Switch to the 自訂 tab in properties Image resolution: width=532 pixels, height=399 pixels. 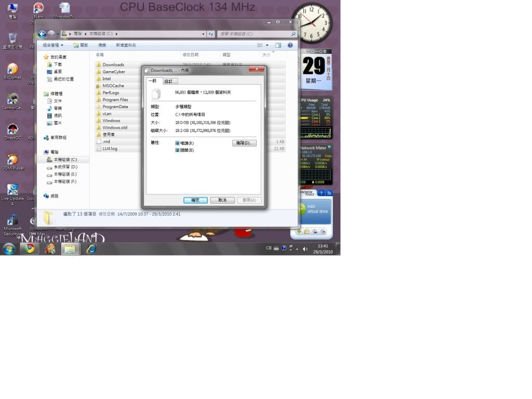[169, 81]
